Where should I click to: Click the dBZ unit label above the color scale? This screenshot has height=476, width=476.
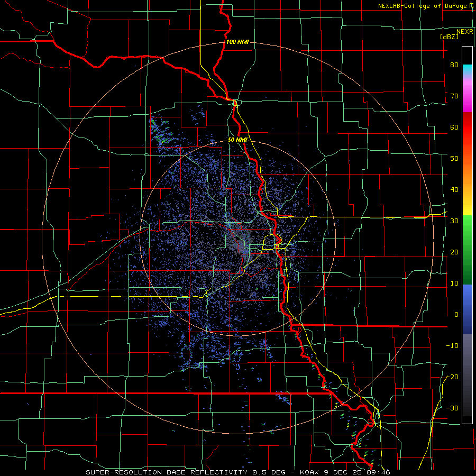click(x=449, y=36)
